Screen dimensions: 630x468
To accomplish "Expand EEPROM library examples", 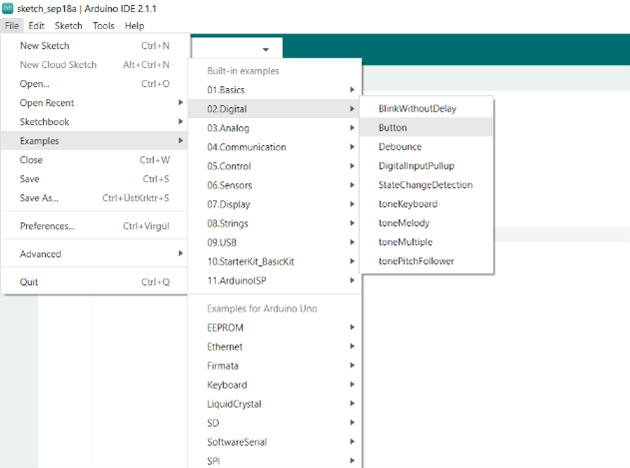I will 275,328.
